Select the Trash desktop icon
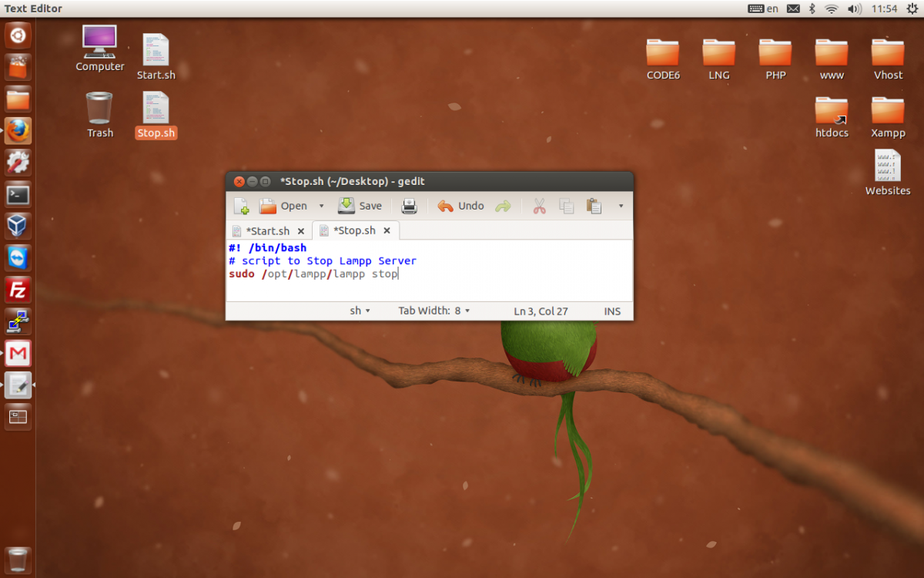Image resolution: width=924 pixels, height=578 pixels. pyautogui.click(x=99, y=115)
